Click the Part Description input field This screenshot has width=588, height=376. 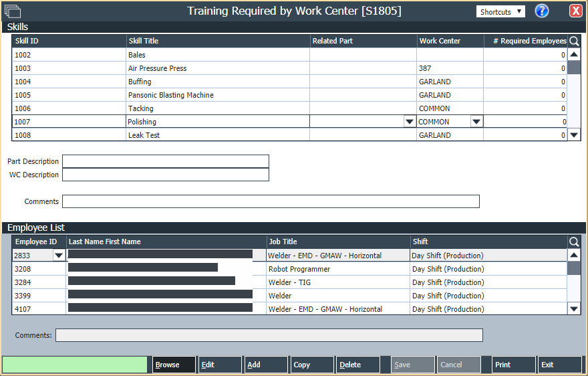tap(165, 161)
